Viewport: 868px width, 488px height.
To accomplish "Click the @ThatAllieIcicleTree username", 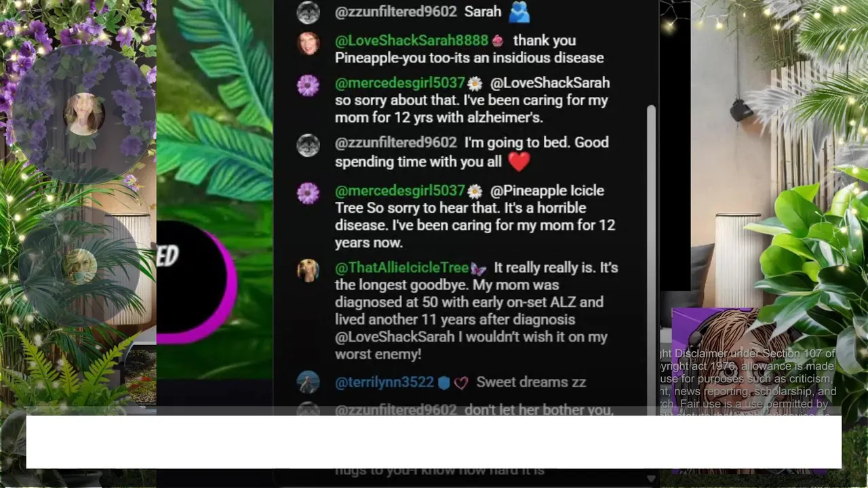I will tap(401, 268).
